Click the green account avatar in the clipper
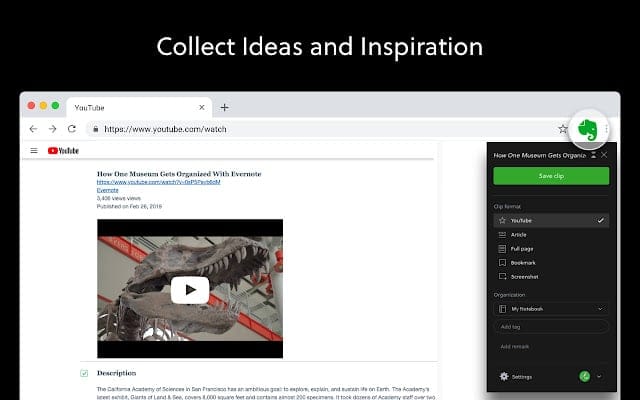Viewport: 640px width, 400px height. tap(584, 376)
